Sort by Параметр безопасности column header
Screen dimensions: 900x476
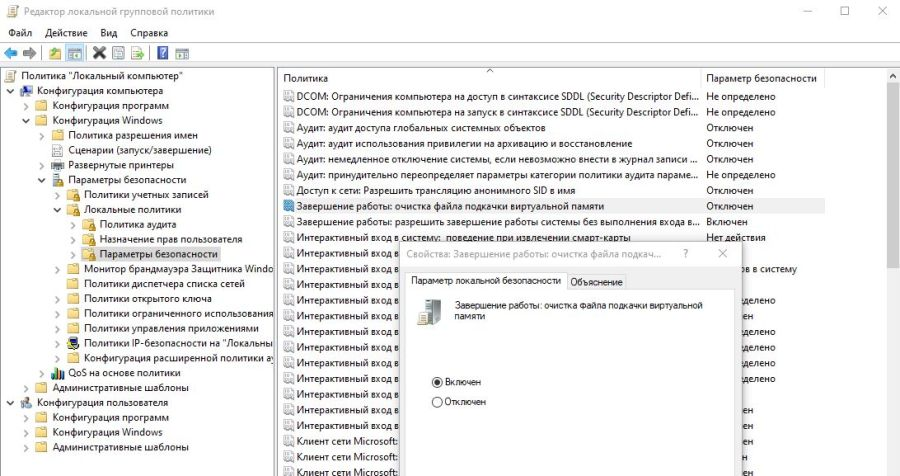762,78
